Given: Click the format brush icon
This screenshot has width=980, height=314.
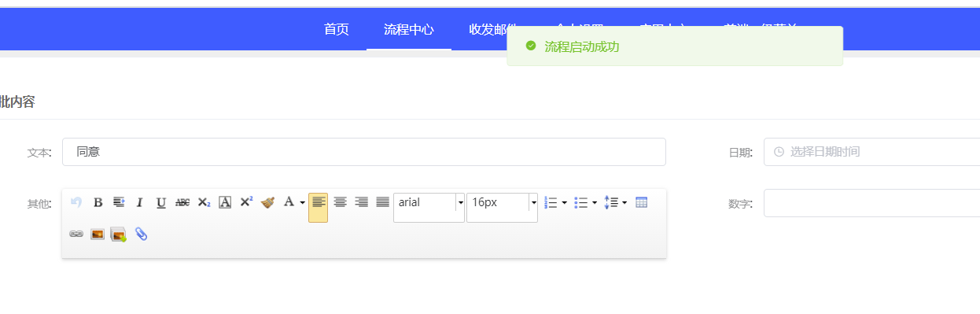Looking at the screenshot, I should pos(267,202).
